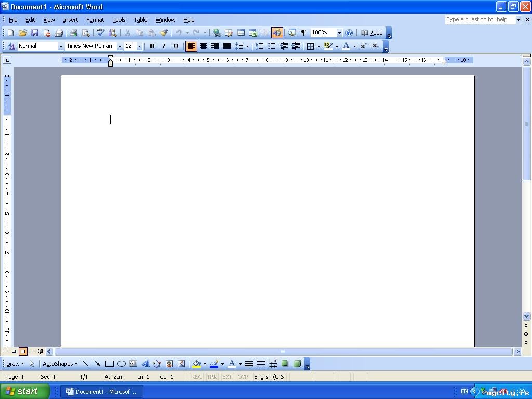This screenshot has width=532, height=399.
Task: Toggle Italic formatting
Action: click(x=164, y=46)
